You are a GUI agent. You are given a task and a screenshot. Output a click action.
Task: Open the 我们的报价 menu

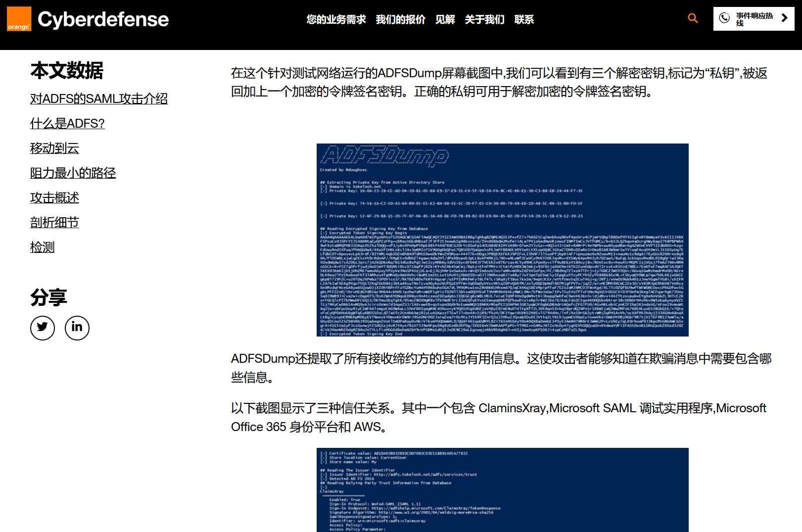[x=400, y=19]
